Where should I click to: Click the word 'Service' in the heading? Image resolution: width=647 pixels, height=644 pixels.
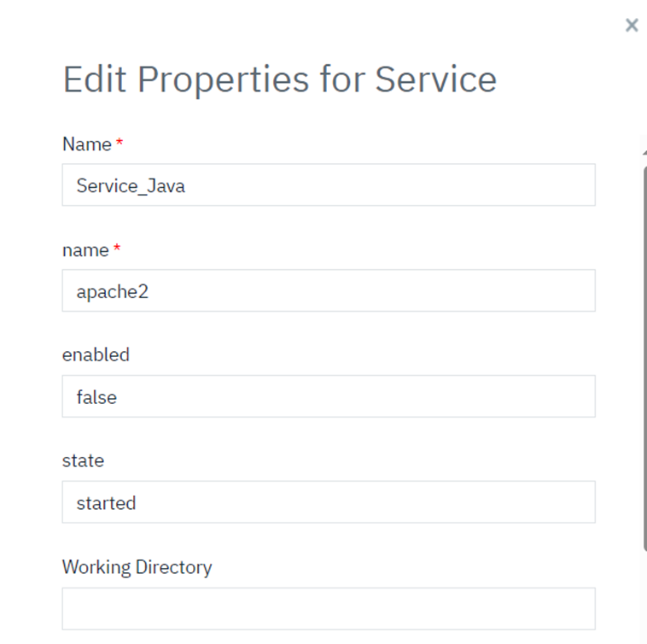(435, 79)
